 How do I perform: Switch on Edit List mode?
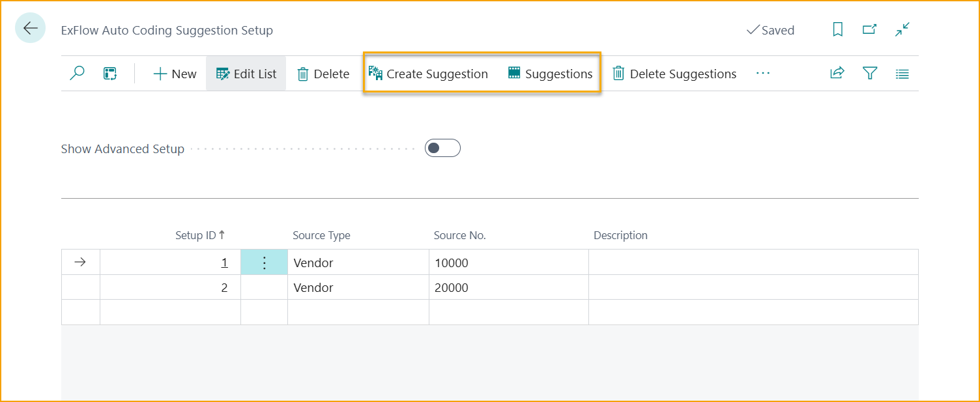[x=246, y=74]
